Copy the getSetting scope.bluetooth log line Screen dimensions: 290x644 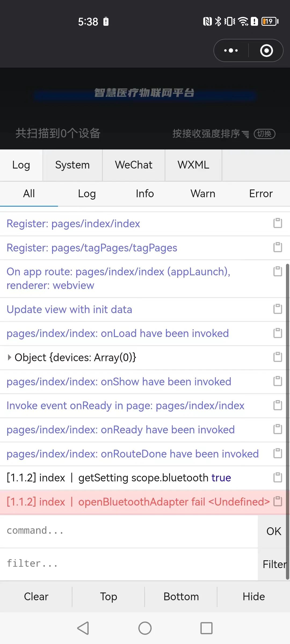coord(278,478)
